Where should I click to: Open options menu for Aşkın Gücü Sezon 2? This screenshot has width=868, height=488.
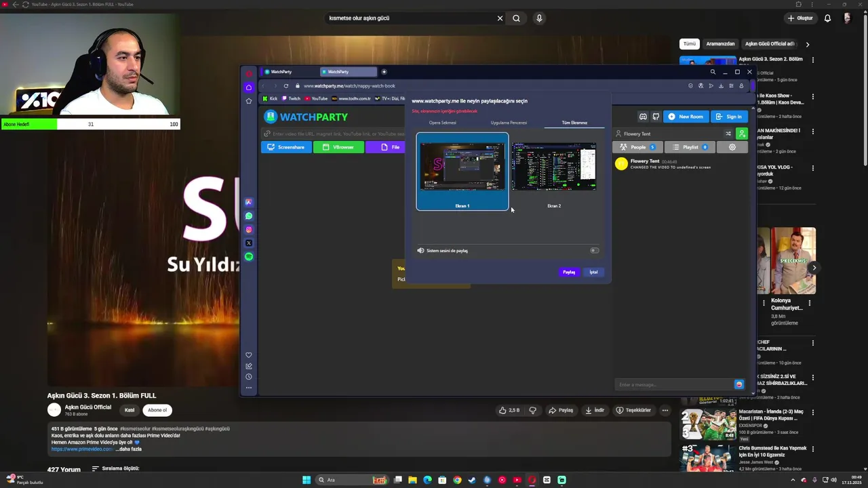tap(812, 60)
